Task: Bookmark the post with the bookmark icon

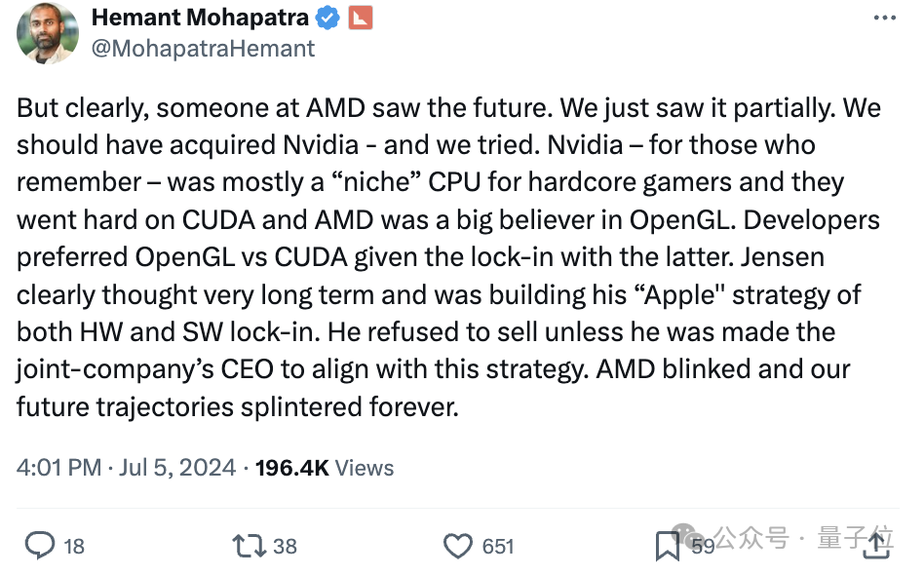Action: click(667, 547)
